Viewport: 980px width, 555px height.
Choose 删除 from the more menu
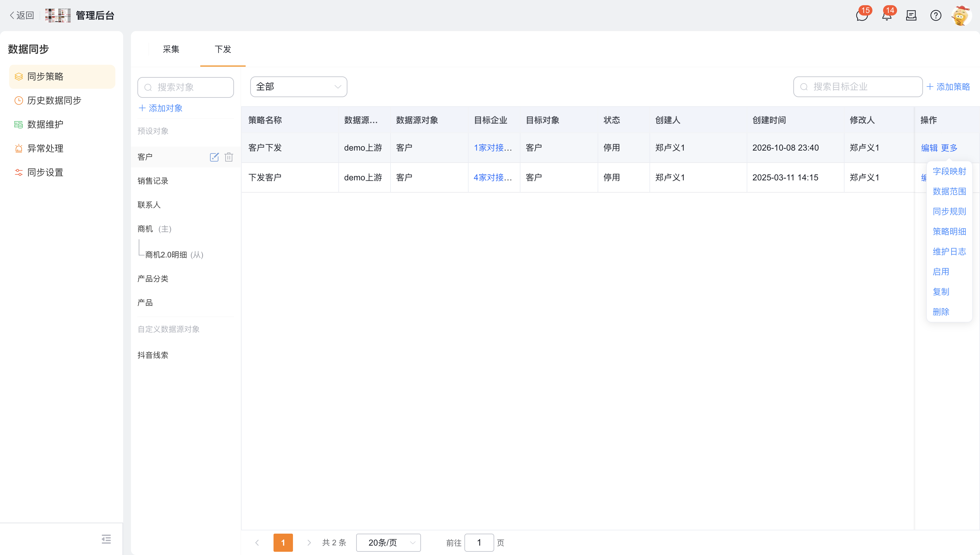coord(941,312)
